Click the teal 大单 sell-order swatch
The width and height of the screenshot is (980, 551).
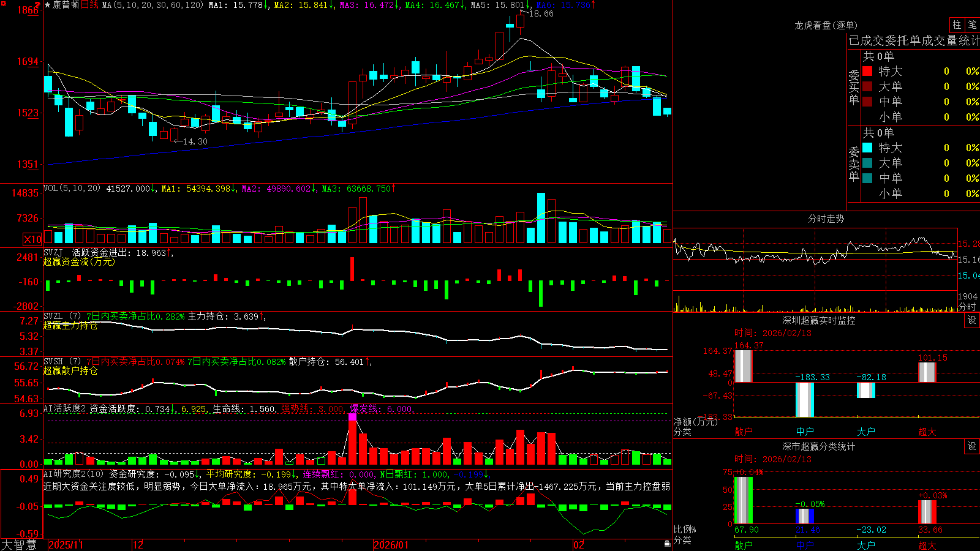867,163
